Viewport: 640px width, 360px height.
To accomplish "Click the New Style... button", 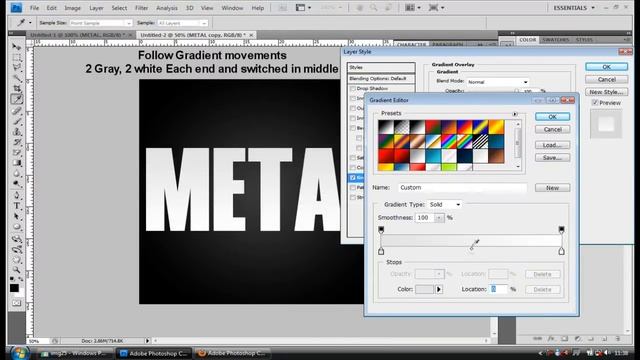I will click(x=606, y=92).
